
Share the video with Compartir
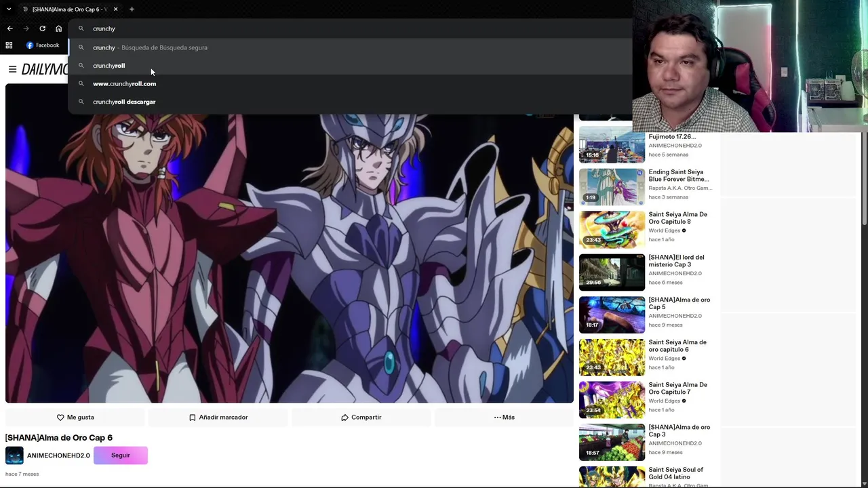pos(361,418)
